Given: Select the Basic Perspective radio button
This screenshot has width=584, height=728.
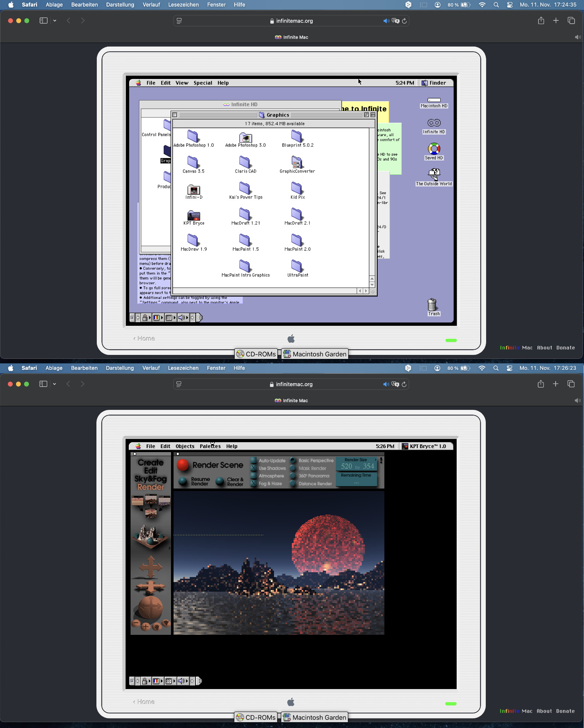Looking at the screenshot, I should point(293,460).
